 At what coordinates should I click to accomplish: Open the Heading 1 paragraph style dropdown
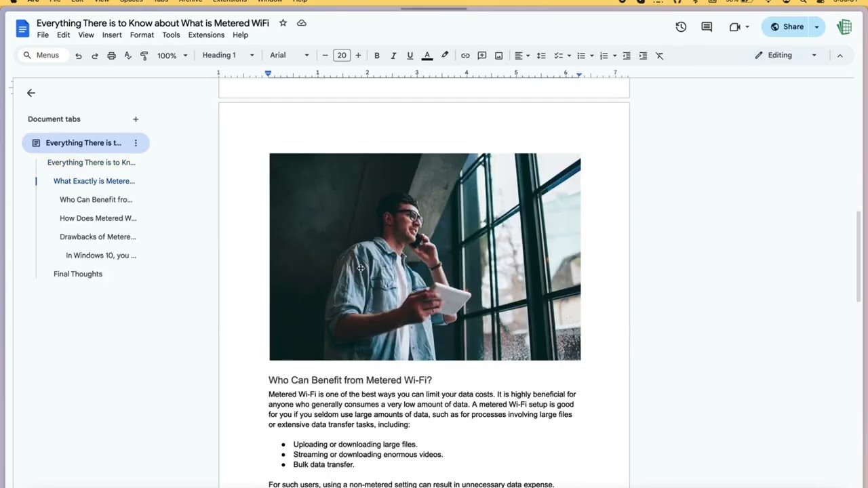228,56
